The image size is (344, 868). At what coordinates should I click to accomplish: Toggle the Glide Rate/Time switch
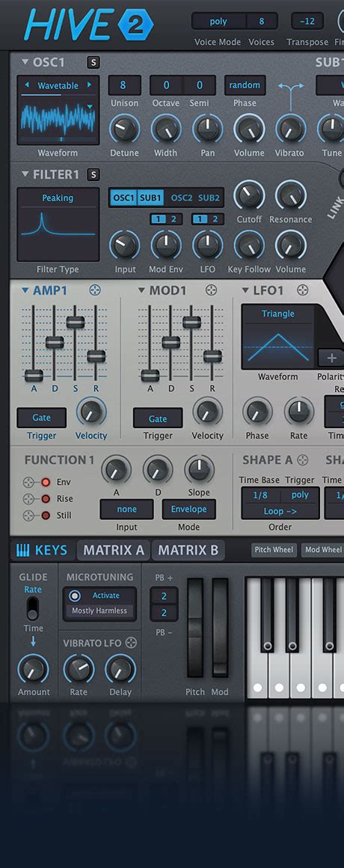(x=33, y=608)
